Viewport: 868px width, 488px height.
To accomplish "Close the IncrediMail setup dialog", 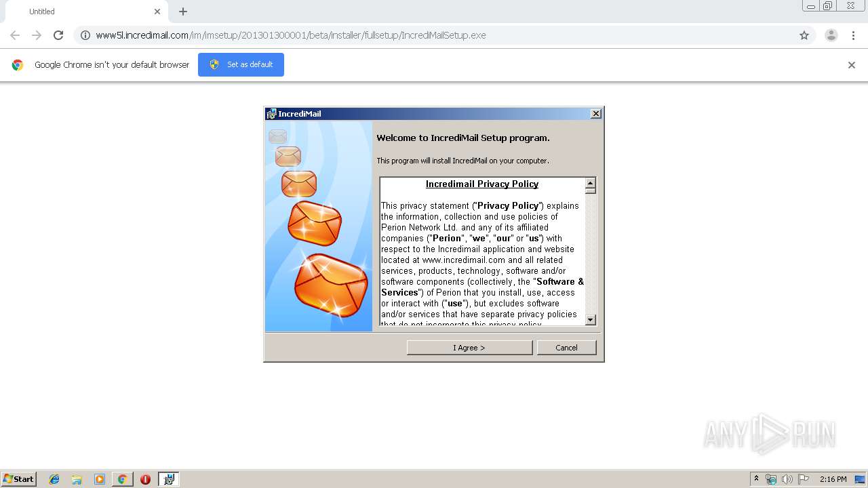I will (595, 114).
